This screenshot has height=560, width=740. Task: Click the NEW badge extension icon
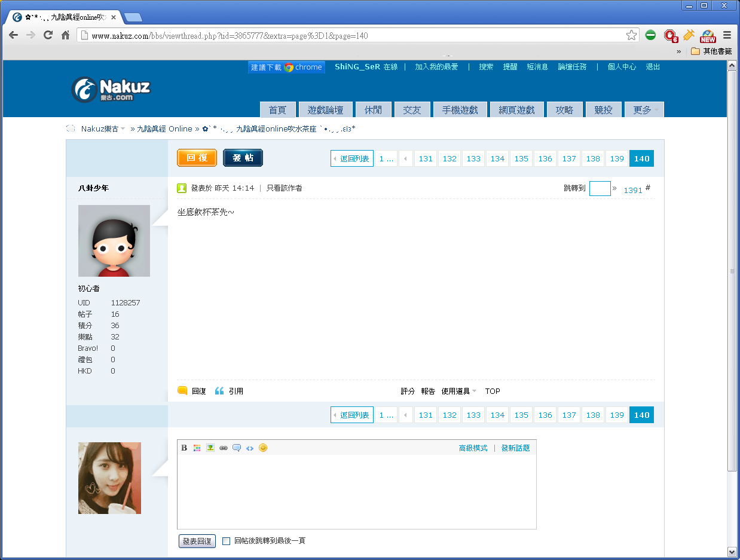pyautogui.click(x=708, y=36)
